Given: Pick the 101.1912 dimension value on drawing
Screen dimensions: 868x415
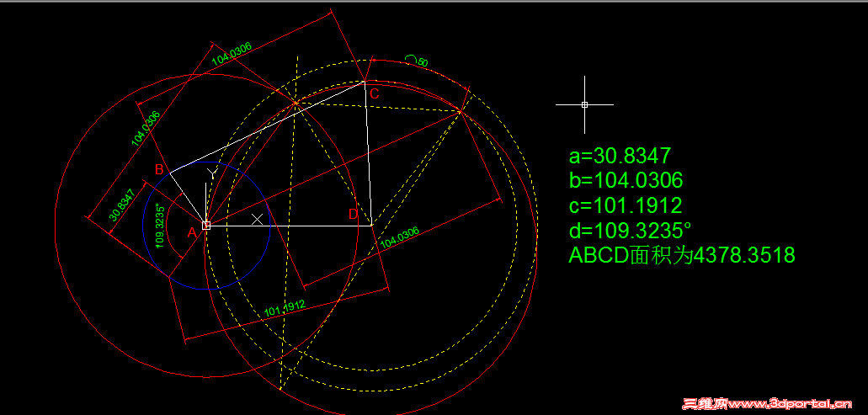Looking at the screenshot, I should tap(285, 309).
